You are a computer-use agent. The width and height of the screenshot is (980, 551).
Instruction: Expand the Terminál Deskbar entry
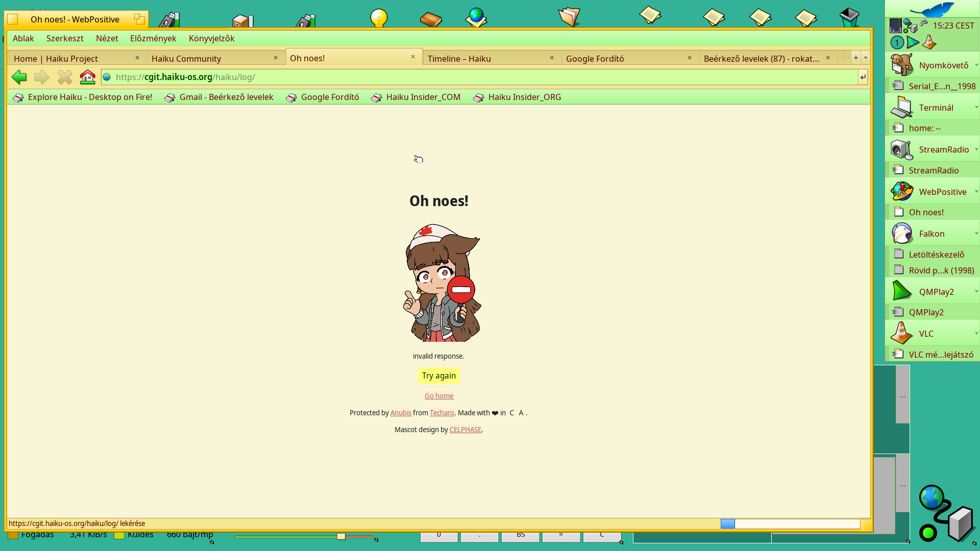coord(976,108)
